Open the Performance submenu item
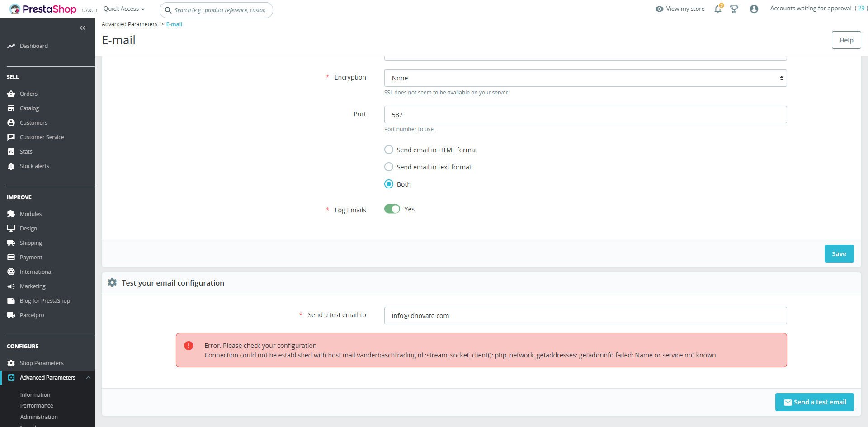The image size is (868, 427). 37,406
